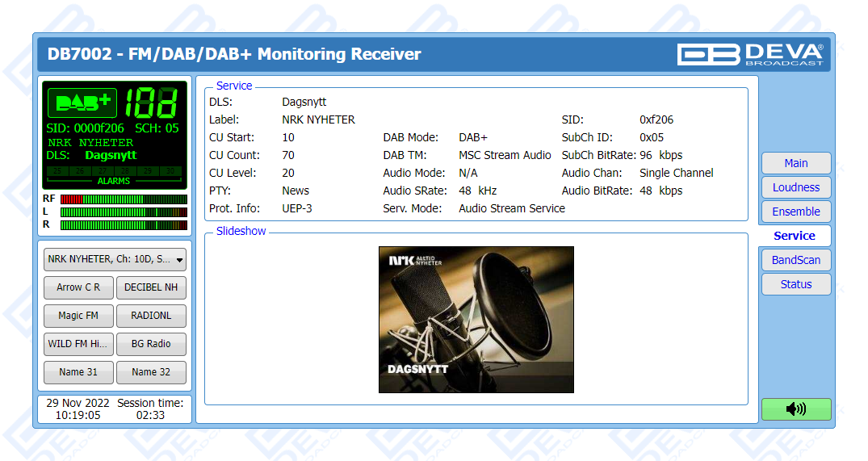Viewport: 868px width, 461px height.
Task: Choose the WILD FM Hi... preset
Action: click(78, 344)
